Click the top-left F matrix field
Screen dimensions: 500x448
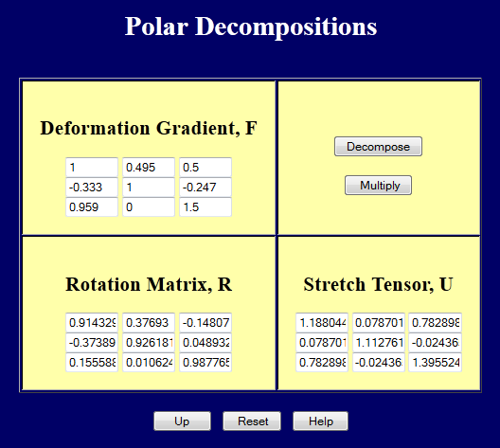click(92, 168)
